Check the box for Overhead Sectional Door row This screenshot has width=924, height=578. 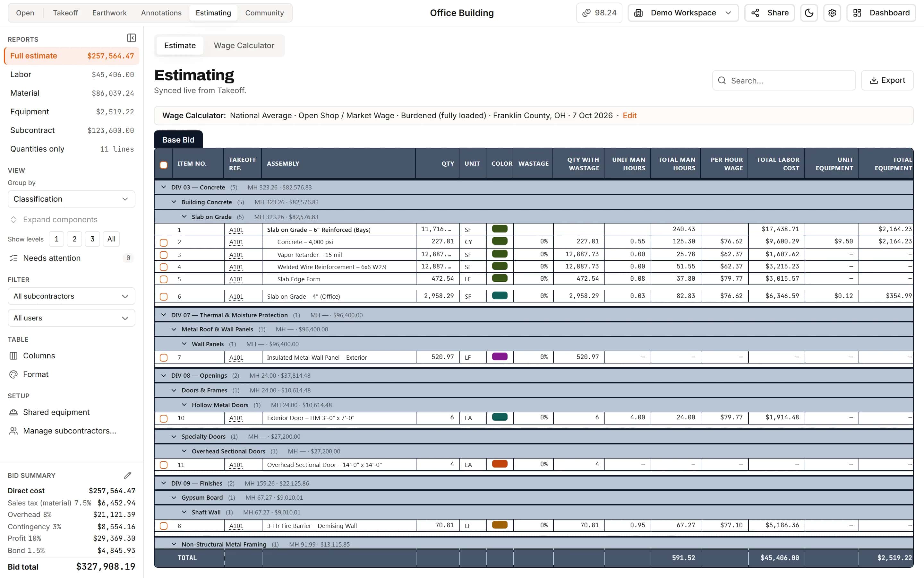pos(163,465)
